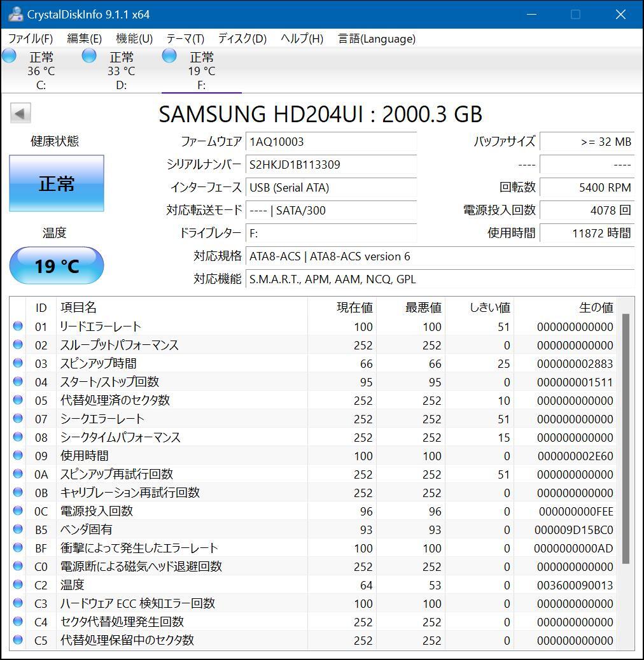Image resolution: width=644 pixels, height=660 pixels.
Task: Click the transfer mode field SATA/300
Action: tap(331, 210)
